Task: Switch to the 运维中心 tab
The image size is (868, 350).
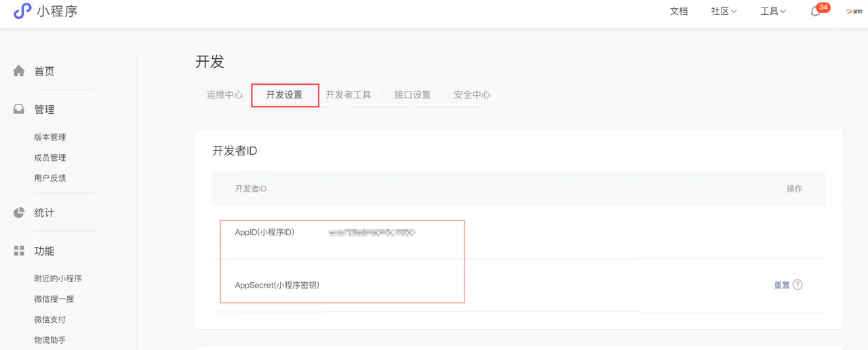Action: coord(224,95)
